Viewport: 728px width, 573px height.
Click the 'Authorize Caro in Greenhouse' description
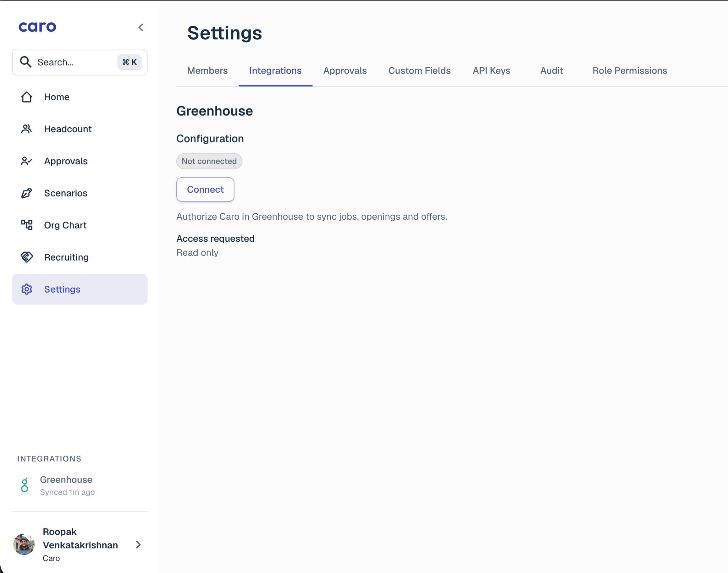[312, 216]
